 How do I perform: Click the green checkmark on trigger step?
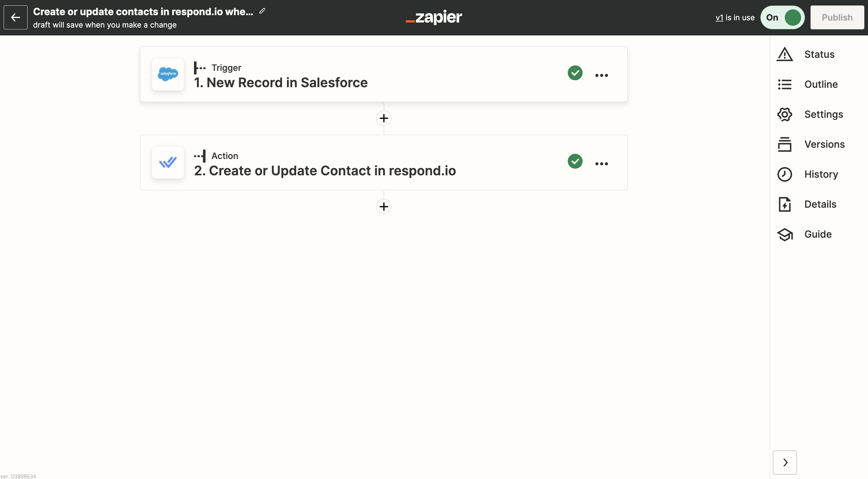pyautogui.click(x=575, y=74)
